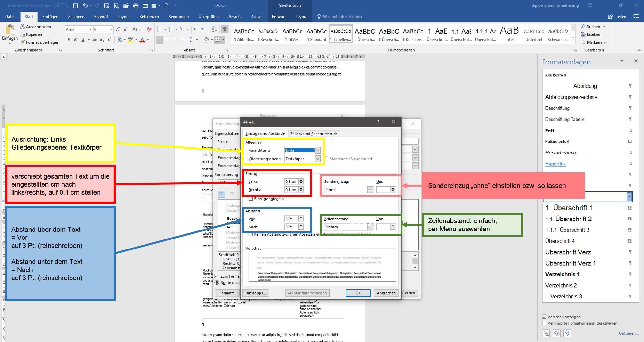Switch to Zeilen- und Seitenumbruch tab
644x342 pixels.
[x=314, y=134]
